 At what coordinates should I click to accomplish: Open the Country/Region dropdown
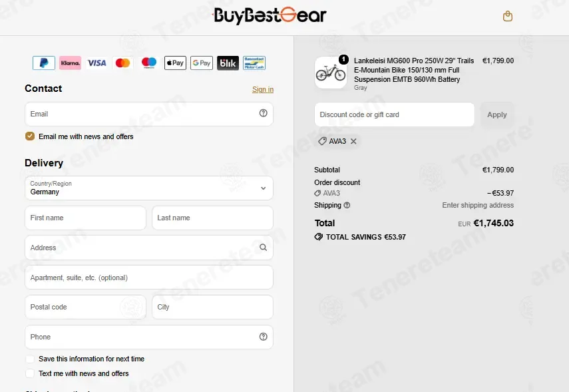click(x=149, y=188)
